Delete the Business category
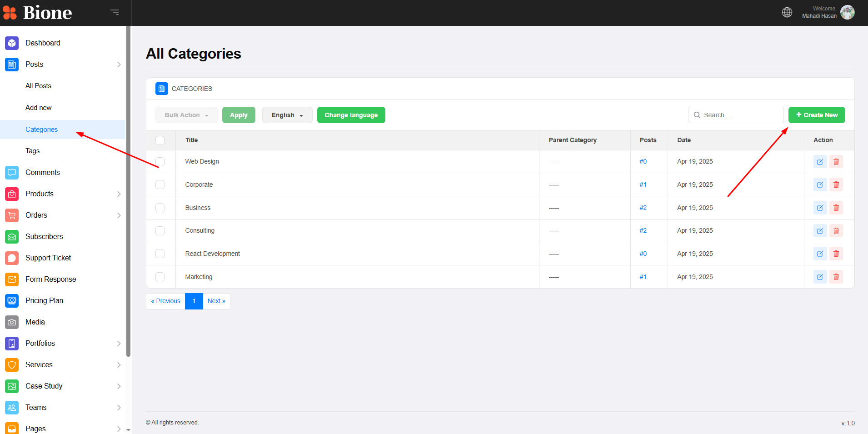Viewport: 868px width, 434px height. (x=836, y=208)
